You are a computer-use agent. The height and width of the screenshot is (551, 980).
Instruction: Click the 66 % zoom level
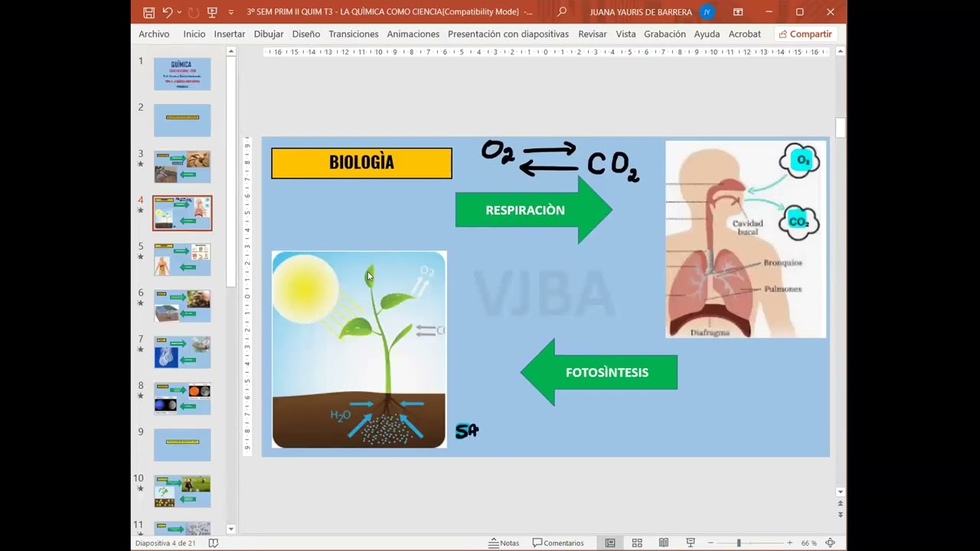[x=808, y=543]
